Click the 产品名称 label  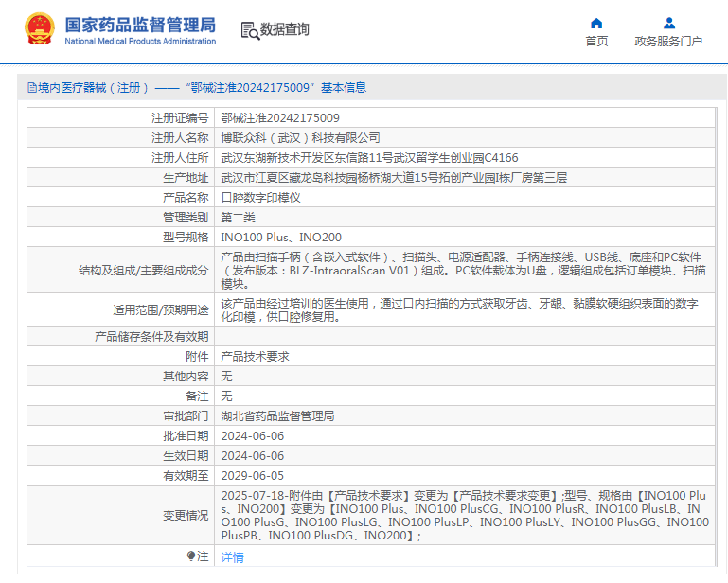coord(186,198)
